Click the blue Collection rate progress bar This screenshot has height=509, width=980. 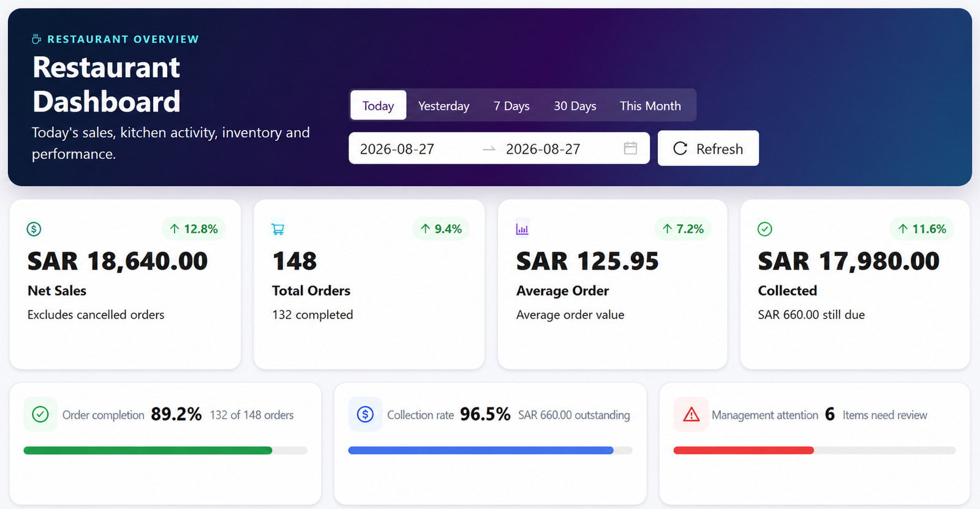pyautogui.click(x=490, y=450)
